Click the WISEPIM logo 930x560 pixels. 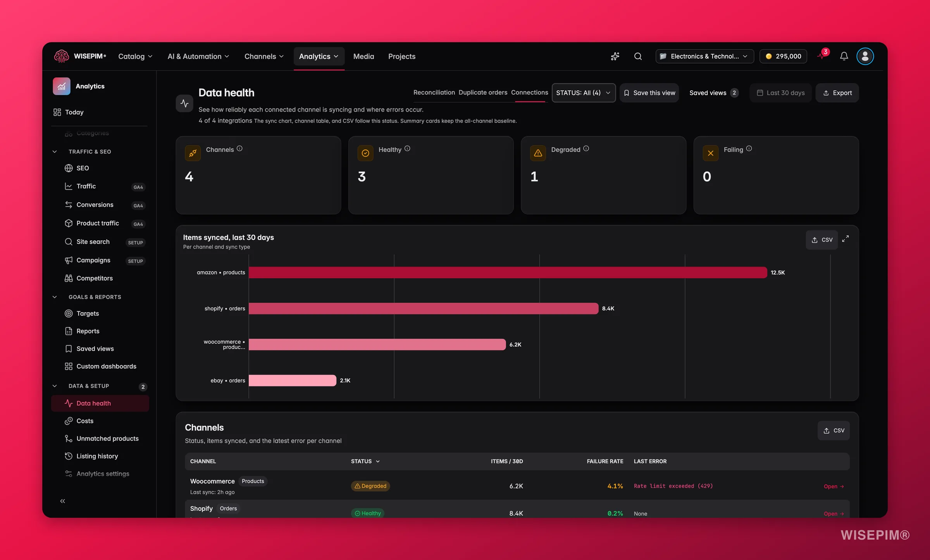click(x=80, y=56)
